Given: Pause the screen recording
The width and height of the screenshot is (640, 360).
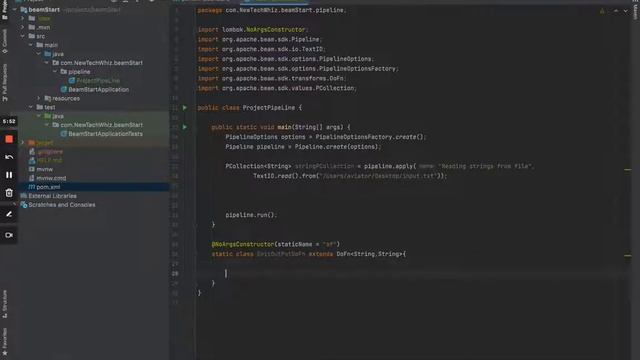Looking at the screenshot, I should click(x=9, y=175).
